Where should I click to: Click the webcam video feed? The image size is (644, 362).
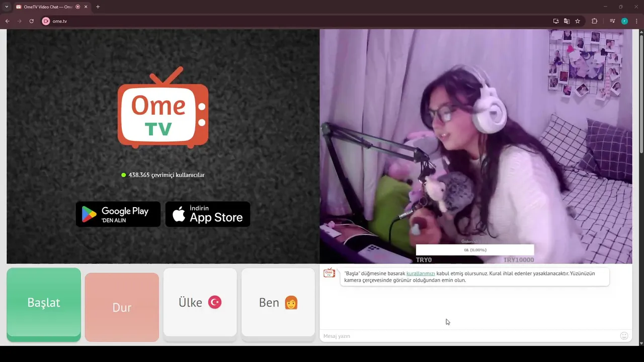pyautogui.click(x=476, y=146)
